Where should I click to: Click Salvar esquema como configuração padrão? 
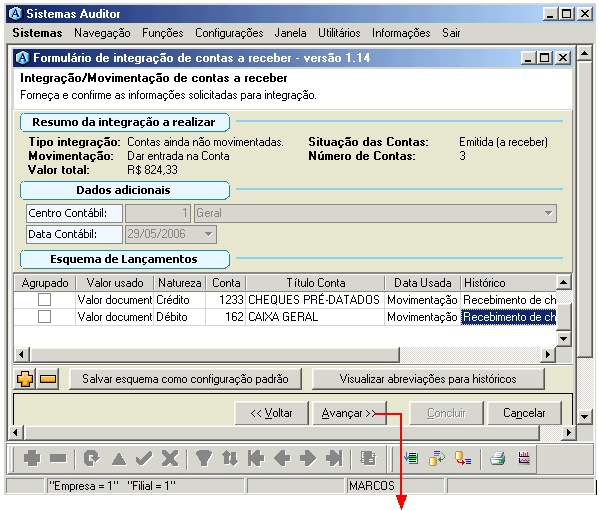tap(185, 379)
